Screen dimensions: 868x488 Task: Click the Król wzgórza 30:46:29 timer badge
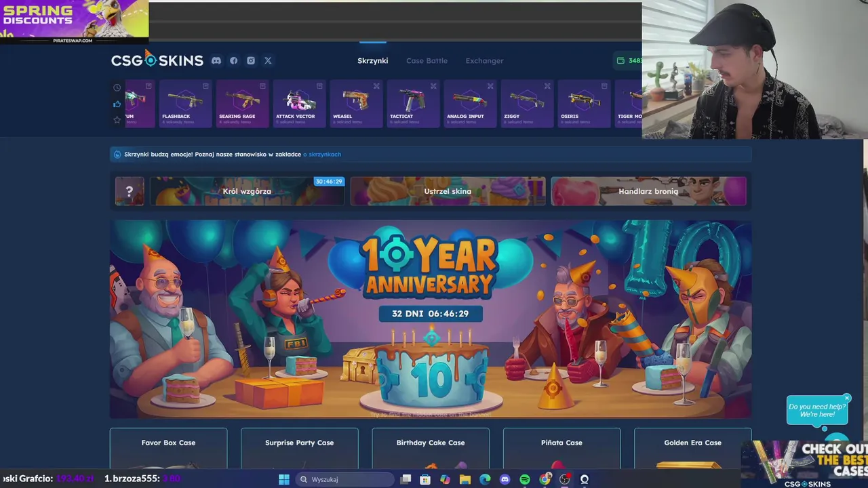click(x=329, y=182)
